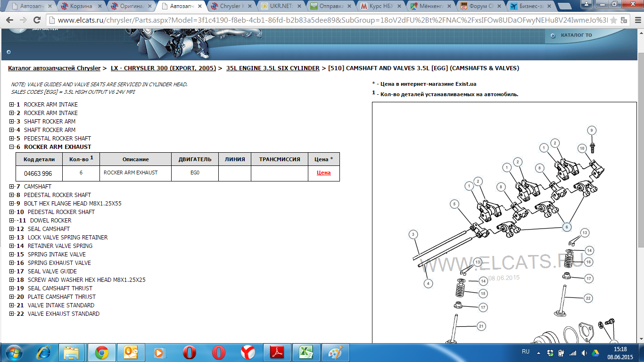Open Outlook from the taskbar

[x=130, y=353]
